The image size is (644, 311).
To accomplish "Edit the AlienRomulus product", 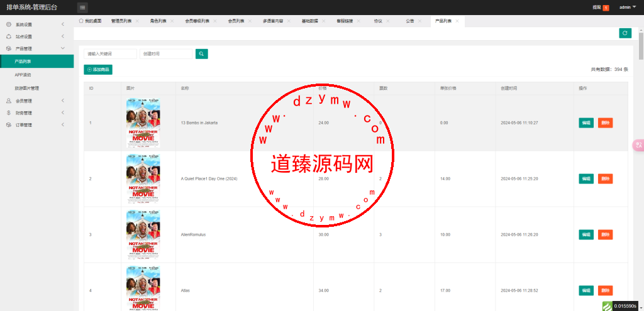I will pyautogui.click(x=586, y=235).
